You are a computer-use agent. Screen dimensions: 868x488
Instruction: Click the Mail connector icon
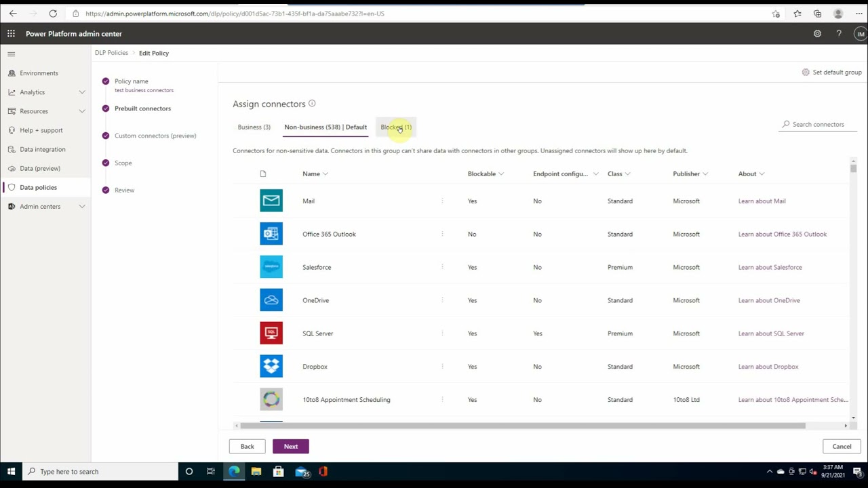[271, 201]
